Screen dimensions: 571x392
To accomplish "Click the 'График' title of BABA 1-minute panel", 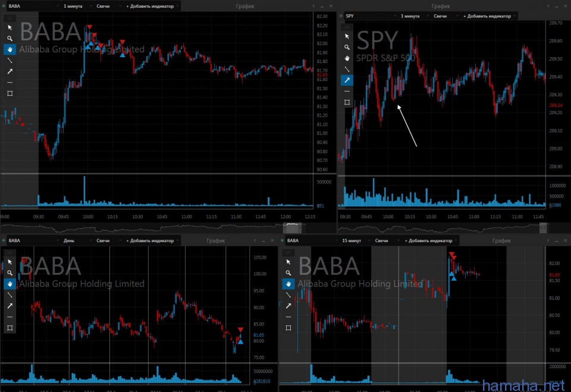I will click(x=245, y=6).
